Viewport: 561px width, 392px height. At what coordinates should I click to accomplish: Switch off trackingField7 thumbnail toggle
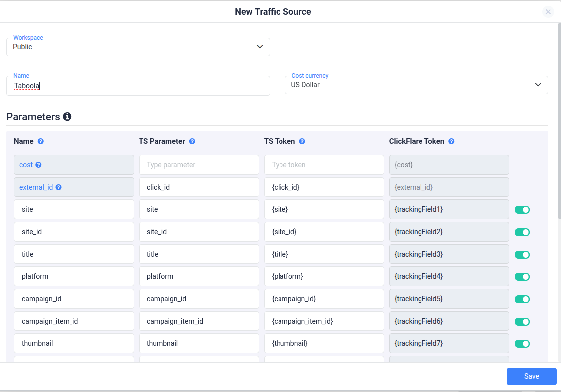[522, 344]
